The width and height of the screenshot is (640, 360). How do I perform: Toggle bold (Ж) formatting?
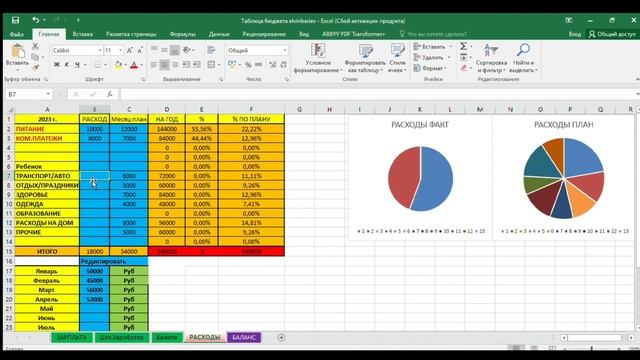[x=57, y=64]
